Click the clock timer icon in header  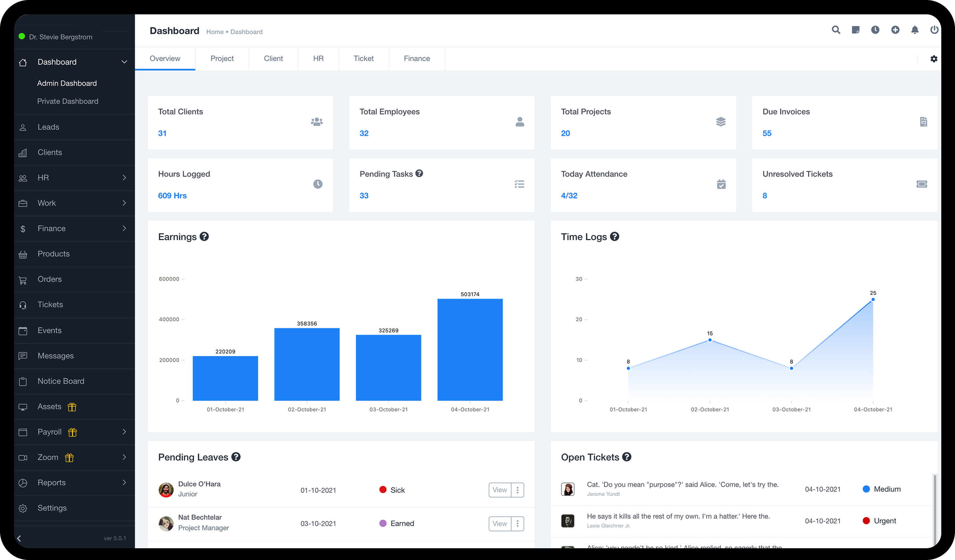point(875,30)
